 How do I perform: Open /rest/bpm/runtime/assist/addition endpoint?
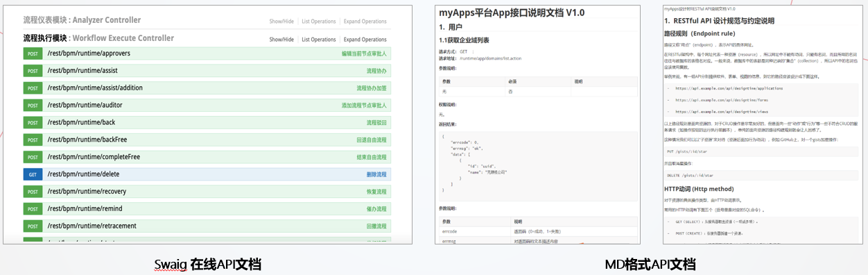coord(94,88)
